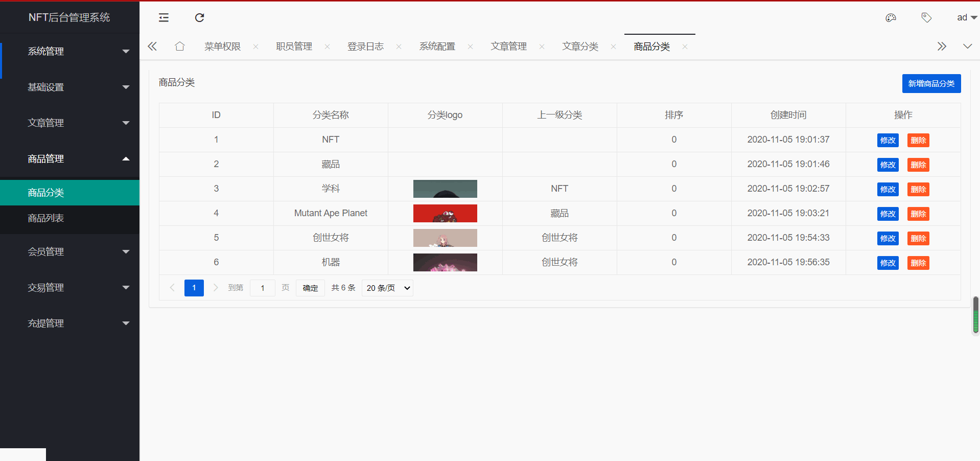The height and width of the screenshot is (461, 980).
Task: Collapse the sidebar with the menu fold icon
Action: pyautogui.click(x=164, y=18)
